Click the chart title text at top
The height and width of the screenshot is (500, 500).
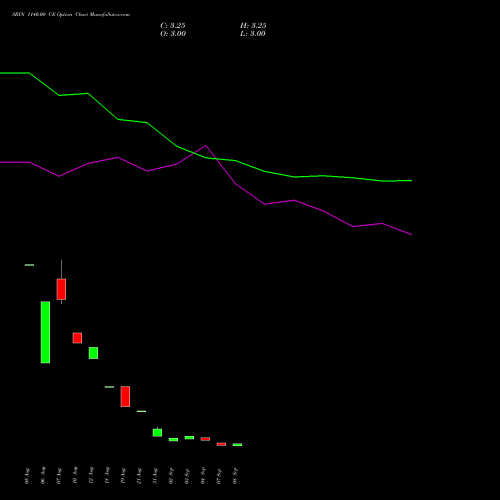point(71,15)
